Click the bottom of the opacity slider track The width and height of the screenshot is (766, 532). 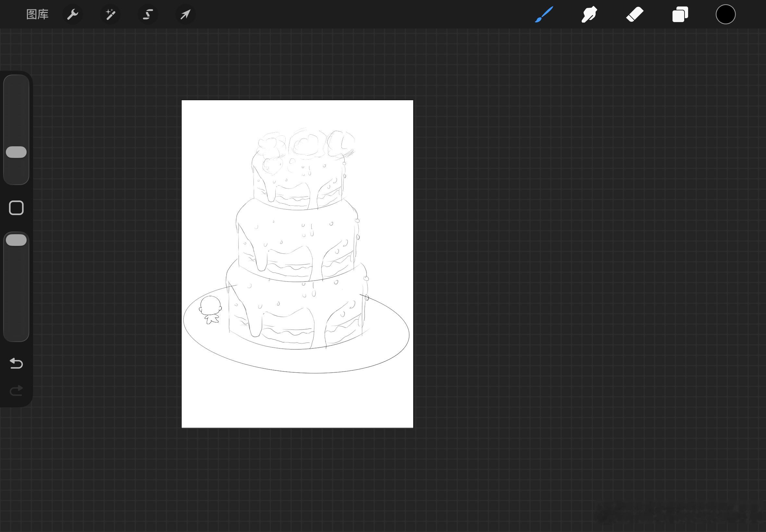[16, 335]
